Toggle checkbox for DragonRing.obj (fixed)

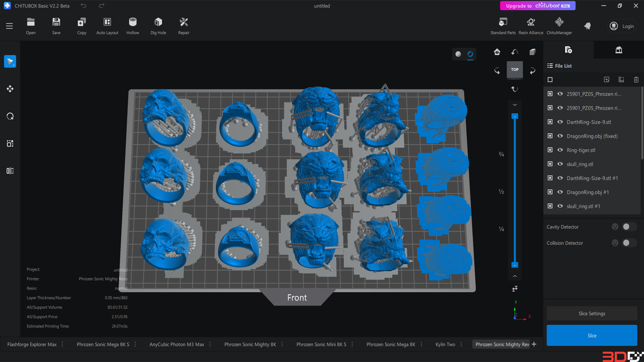coord(550,136)
